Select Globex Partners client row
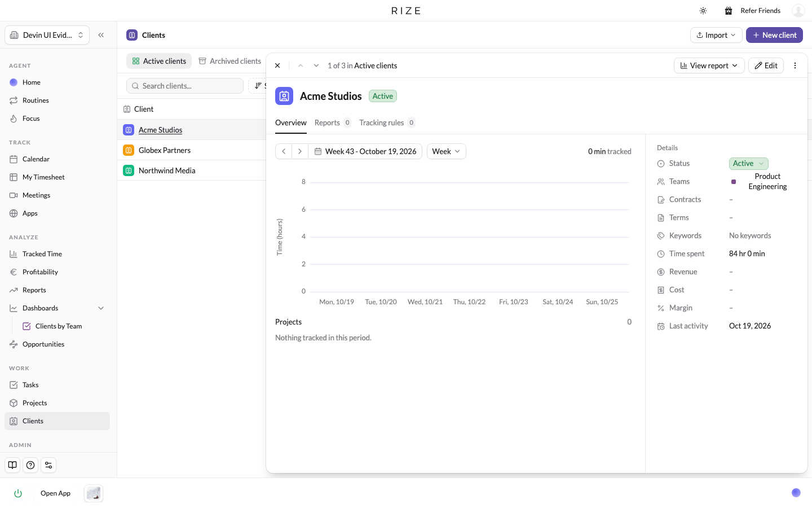 (x=192, y=150)
